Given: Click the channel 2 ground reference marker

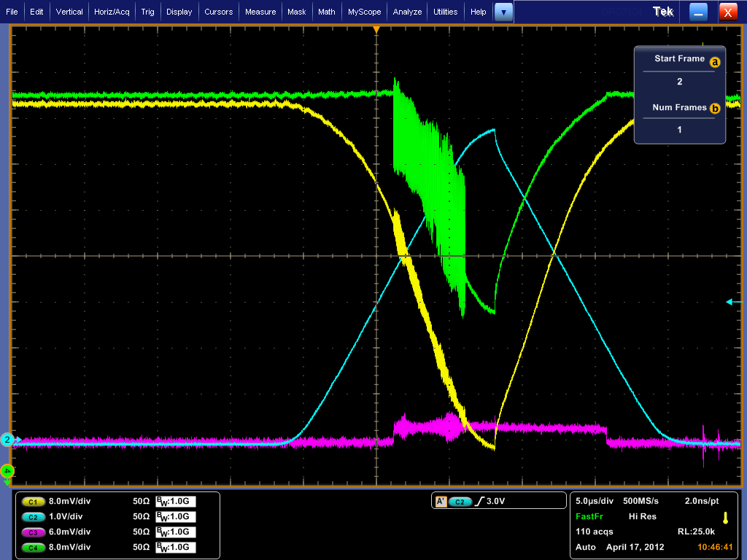Looking at the screenshot, I should pos(7,440).
